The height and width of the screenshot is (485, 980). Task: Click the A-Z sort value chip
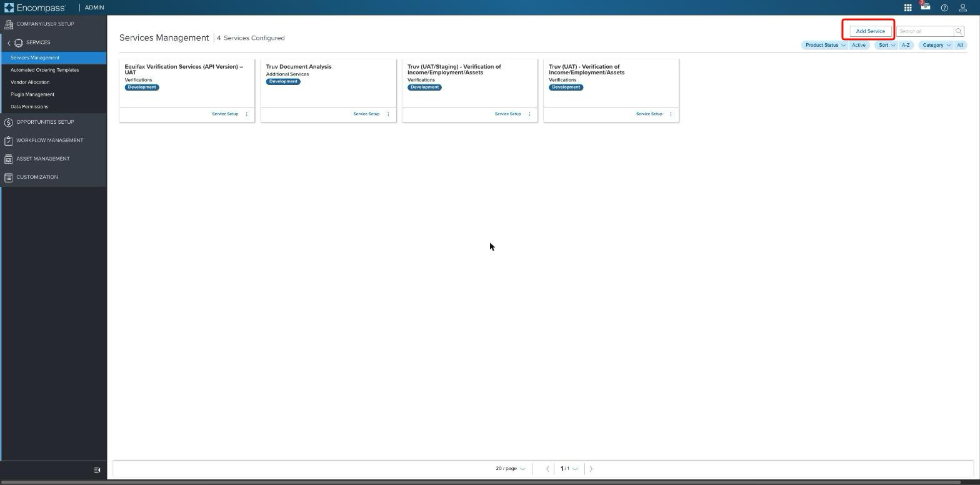click(x=906, y=45)
